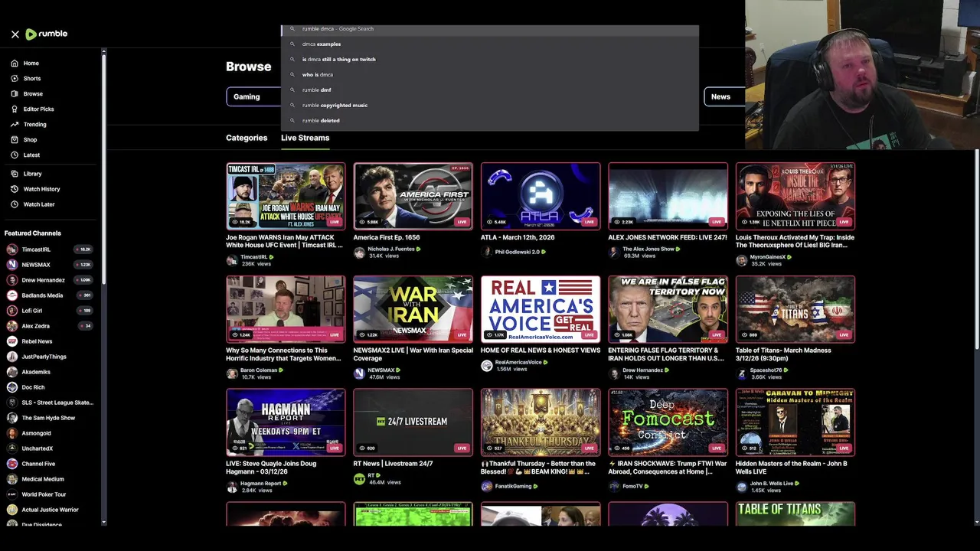The height and width of the screenshot is (551, 980).
Task: Select Browse in the sidebar
Action: 33,94
